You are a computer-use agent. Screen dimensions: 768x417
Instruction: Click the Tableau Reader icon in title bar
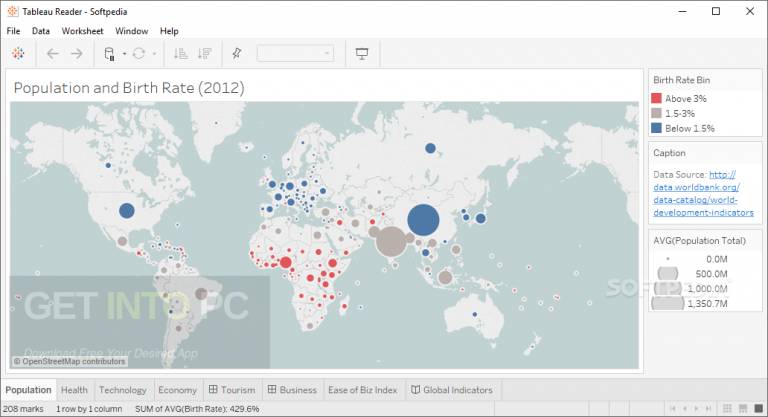tap(13, 11)
